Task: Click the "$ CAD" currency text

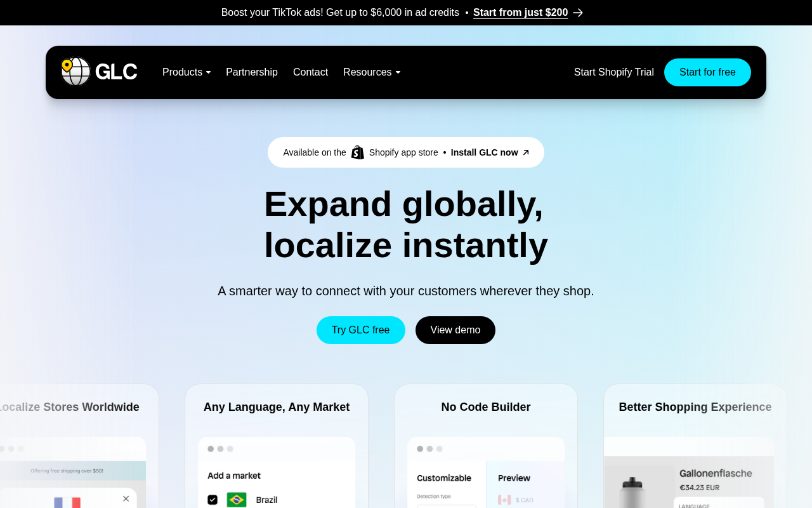Action: coord(525,500)
